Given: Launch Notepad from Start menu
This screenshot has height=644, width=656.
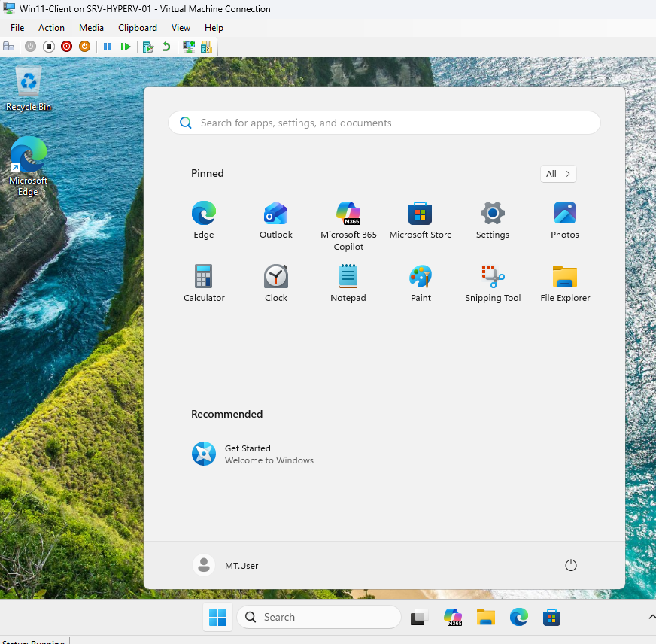Looking at the screenshot, I should (348, 284).
